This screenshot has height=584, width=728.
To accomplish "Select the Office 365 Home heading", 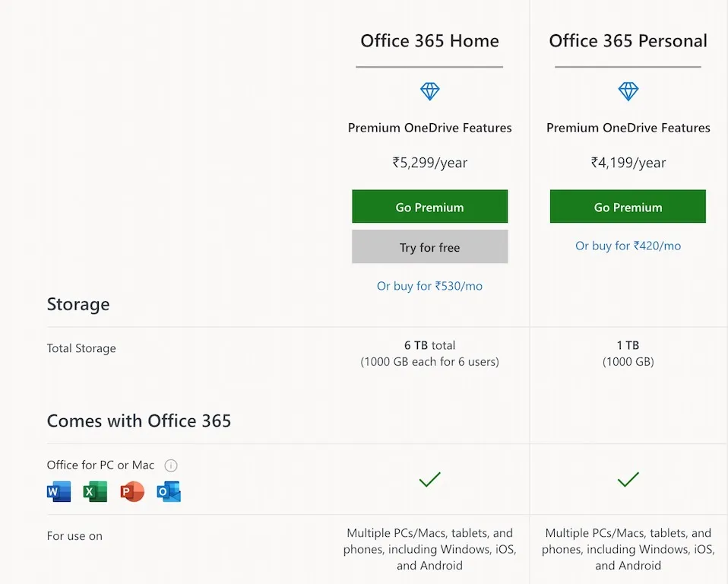I will (x=430, y=41).
